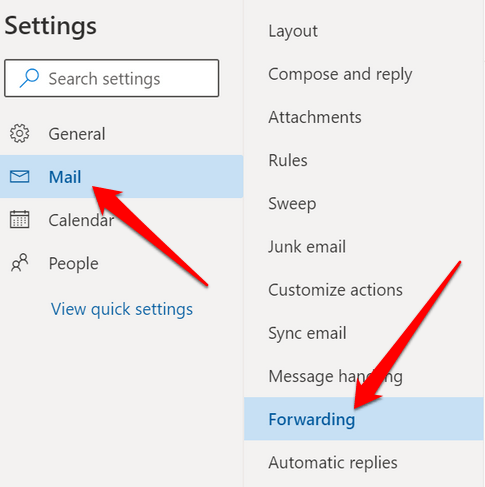Click the Mail envelope icon
The width and height of the screenshot is (485, 487).
(19, 177)
